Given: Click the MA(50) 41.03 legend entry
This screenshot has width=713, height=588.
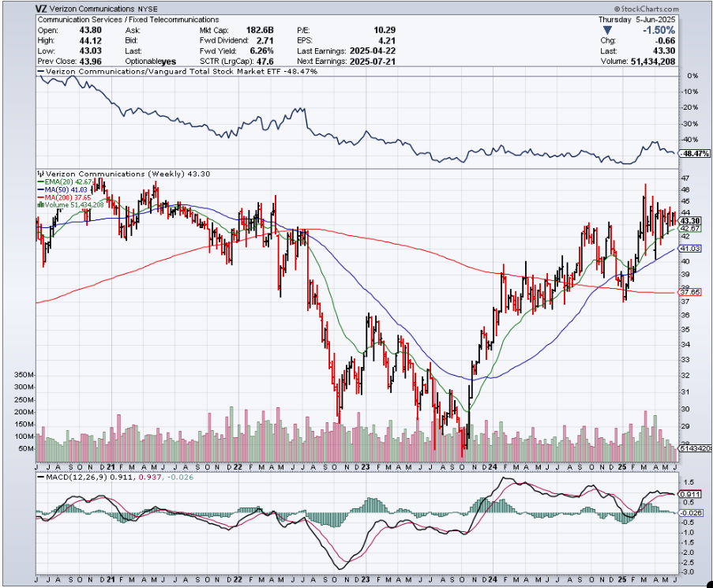Looking at the screenshot, I should coord(62,189).
